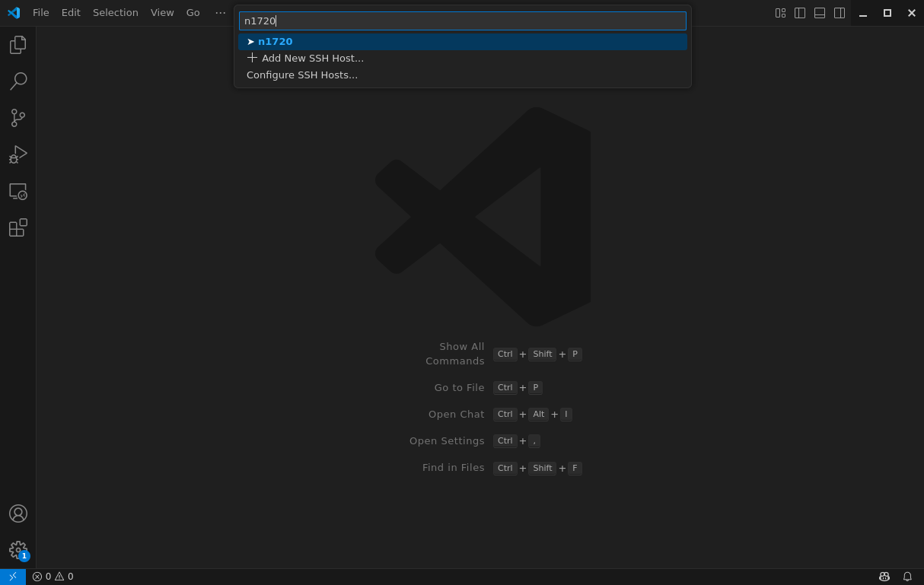Open the Source Control view
The width and height of the screenshot is (924, 585).
(x=18, y=118)
